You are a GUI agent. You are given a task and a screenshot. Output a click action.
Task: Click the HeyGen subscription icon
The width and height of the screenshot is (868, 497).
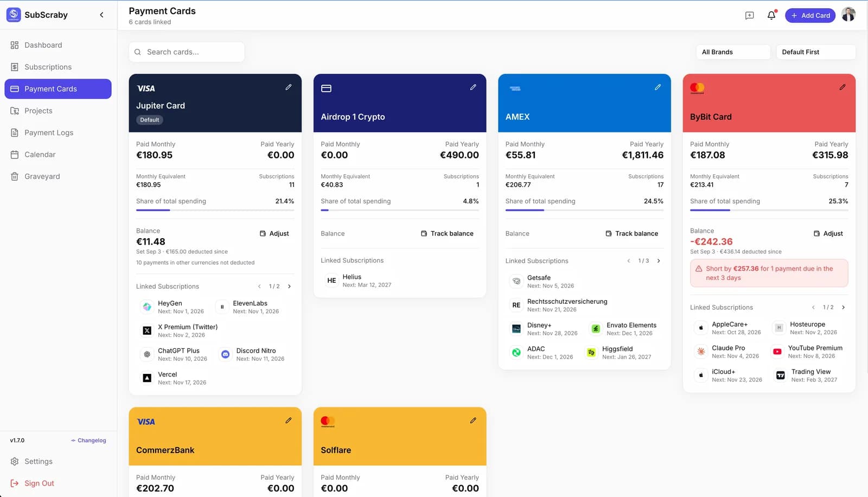(x=147, y=307)
